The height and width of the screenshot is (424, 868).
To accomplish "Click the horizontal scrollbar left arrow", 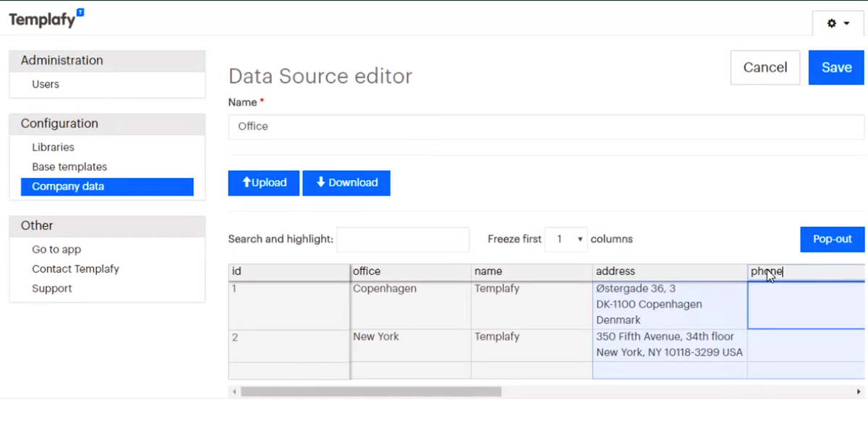I will coord(234,391).
